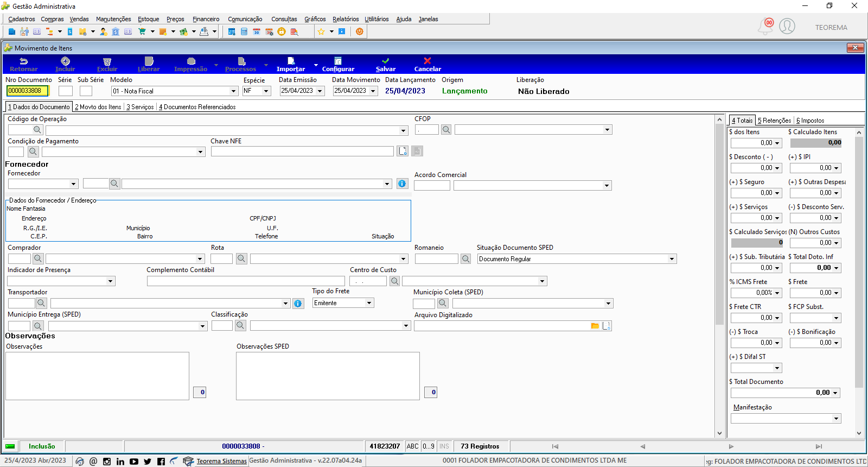Open the shopping cart toolbar icon

pyautogui.click(x=142, y=31)
